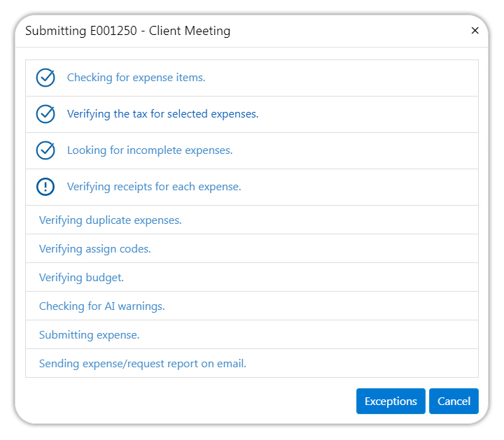504x440 pixels.
Task: Select the "Checking for expense items." text
Action: pos(136,78)
